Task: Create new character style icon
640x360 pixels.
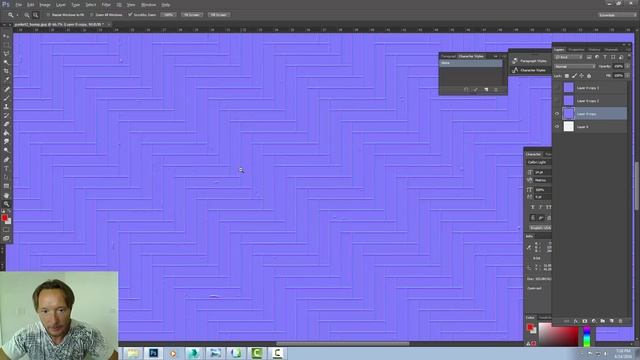Action: (x=486, y=89)
